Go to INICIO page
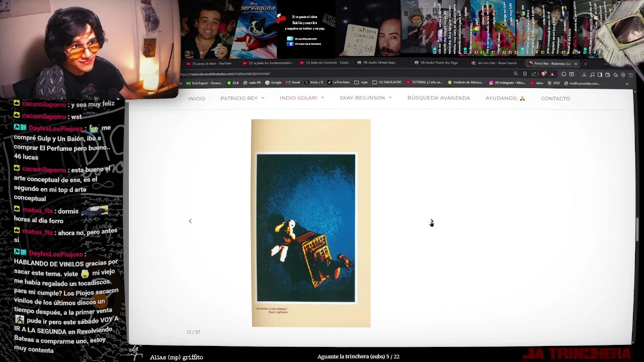Viewport: 644px width, 362px height. (x=196, y=99)
